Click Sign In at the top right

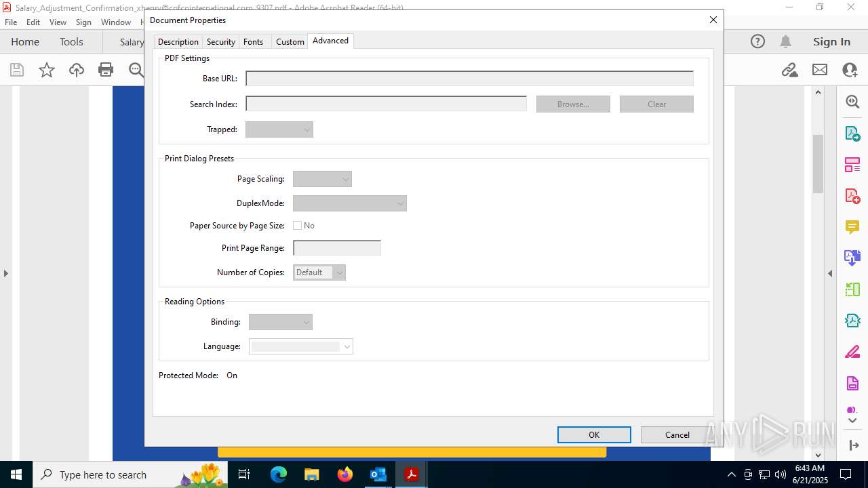click(831, 41)
